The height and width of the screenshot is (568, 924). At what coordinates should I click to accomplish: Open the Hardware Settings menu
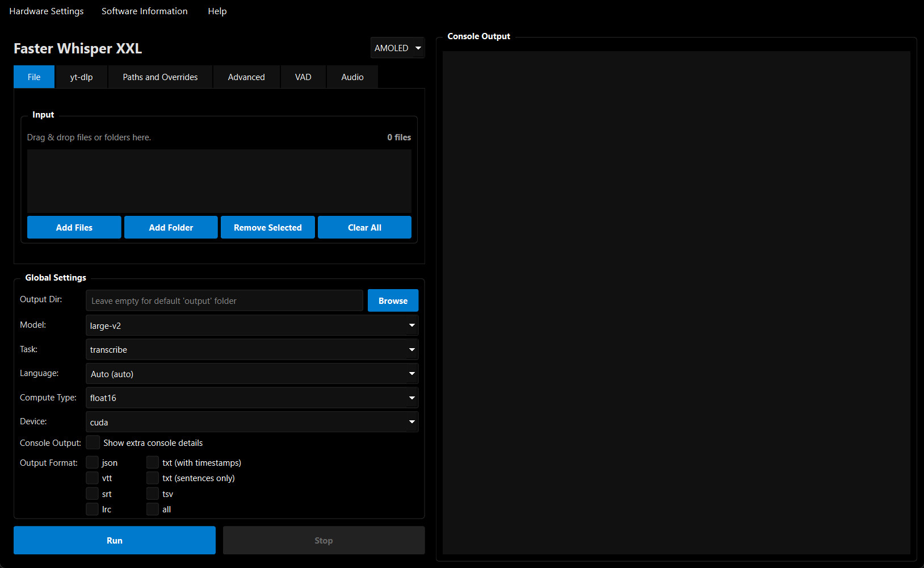(x=47, y=11)
